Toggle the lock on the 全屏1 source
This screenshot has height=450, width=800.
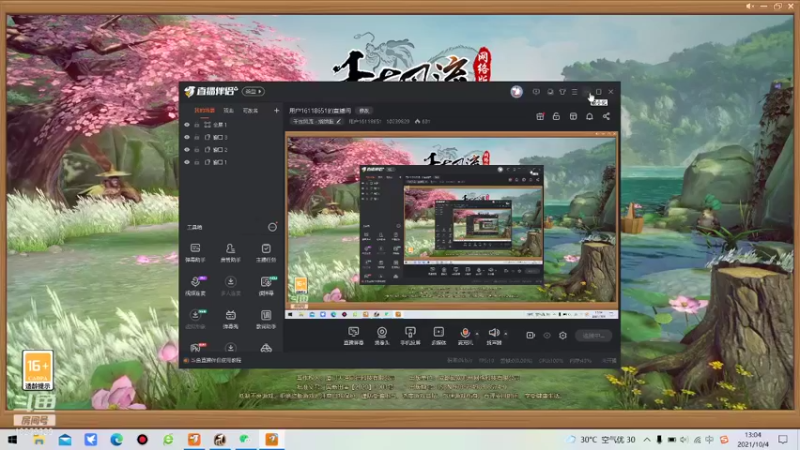tap(197, 124)
